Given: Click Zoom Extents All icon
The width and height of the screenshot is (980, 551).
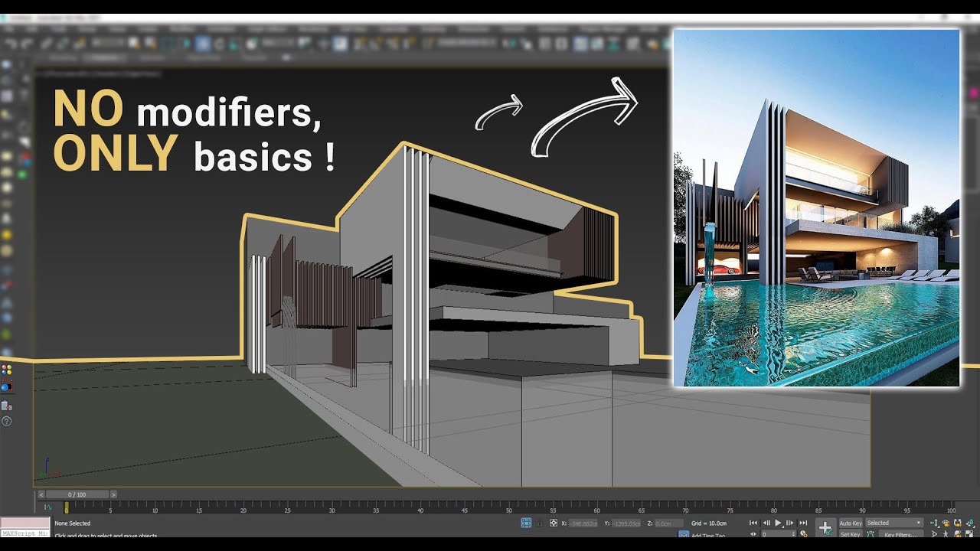Looking at the screenshot, I should click(x=969, y=523).
